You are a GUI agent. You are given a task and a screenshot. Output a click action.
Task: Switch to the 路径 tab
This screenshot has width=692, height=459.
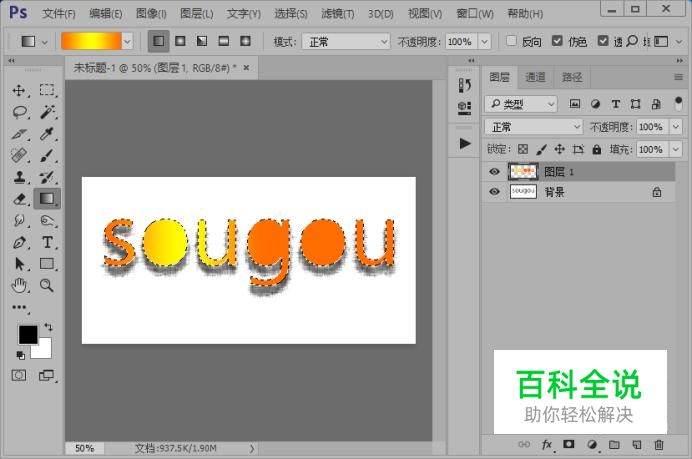[x=572, y=77]
